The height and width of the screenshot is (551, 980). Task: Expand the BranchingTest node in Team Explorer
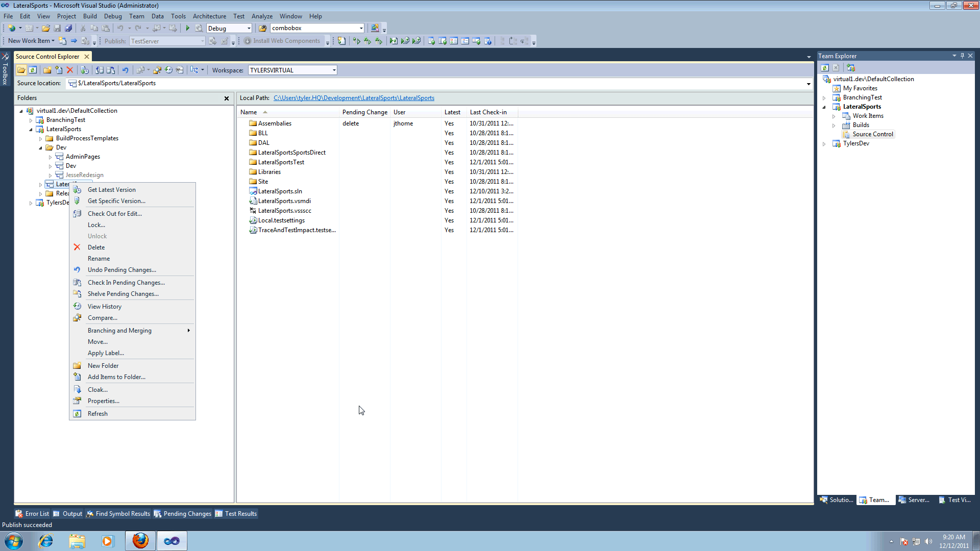coord(824,97)
